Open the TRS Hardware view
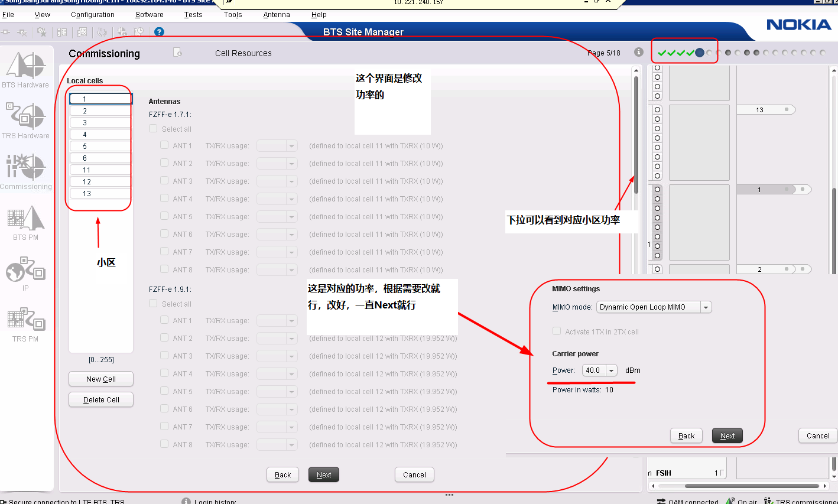 coord(25,121)
